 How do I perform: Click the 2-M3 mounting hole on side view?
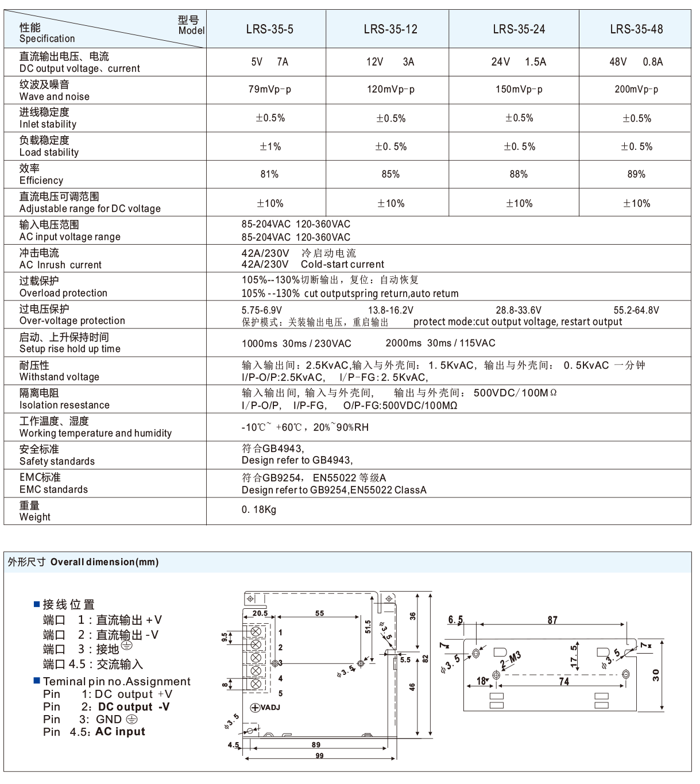(496, 675)
